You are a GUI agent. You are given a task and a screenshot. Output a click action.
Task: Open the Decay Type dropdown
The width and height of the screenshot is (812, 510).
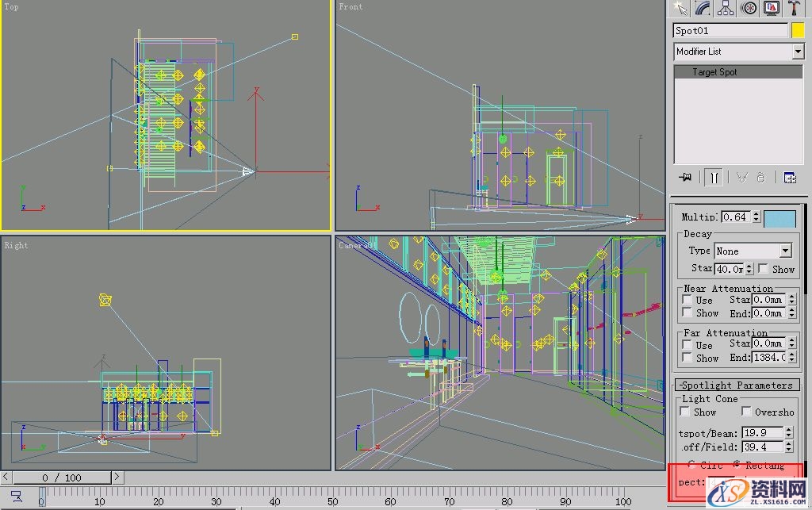[x=787, y=251]
